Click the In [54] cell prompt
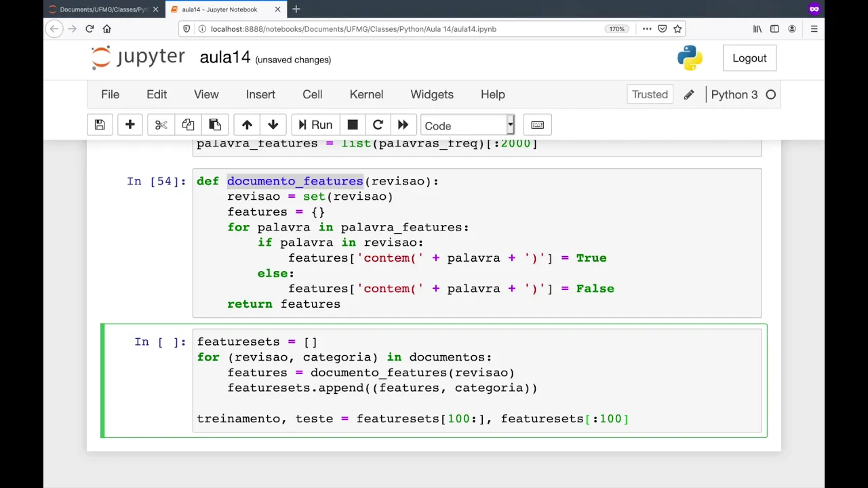This screenshot has height=488, width=868. [x=156, y=181]
